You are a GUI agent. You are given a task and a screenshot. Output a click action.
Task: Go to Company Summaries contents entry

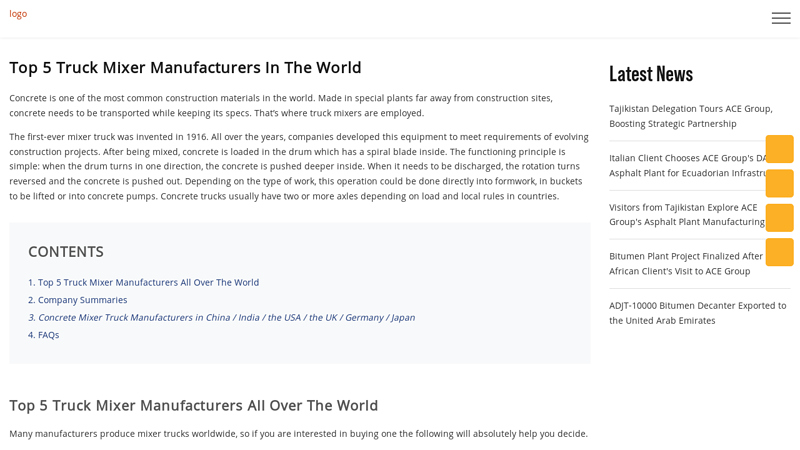[77, 300]
